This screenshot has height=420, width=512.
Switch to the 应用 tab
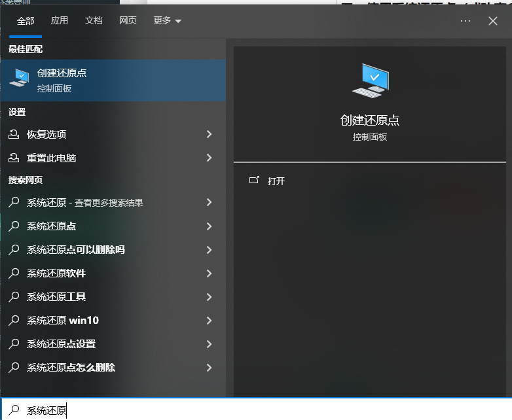click(60, 20)
